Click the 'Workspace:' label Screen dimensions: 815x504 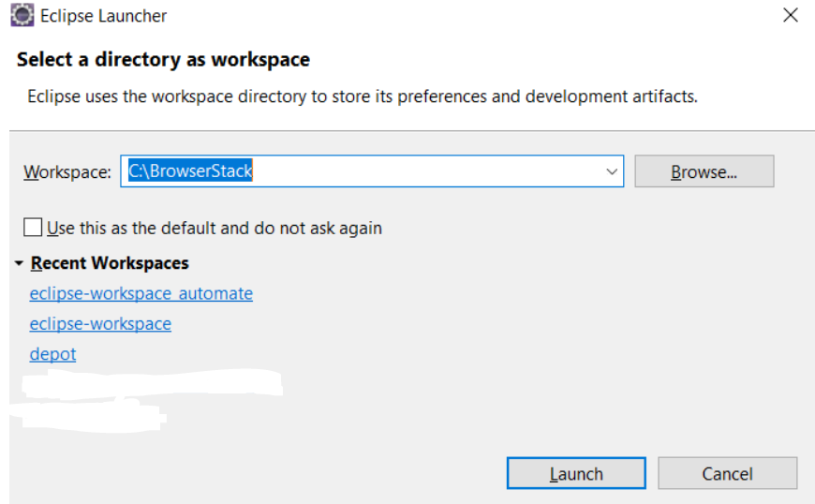point(67,171)
